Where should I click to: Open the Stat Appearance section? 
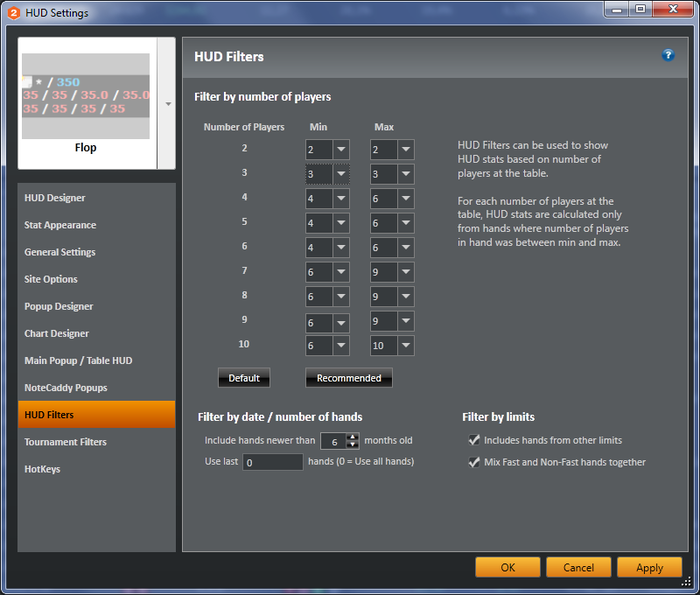[96, 225]
